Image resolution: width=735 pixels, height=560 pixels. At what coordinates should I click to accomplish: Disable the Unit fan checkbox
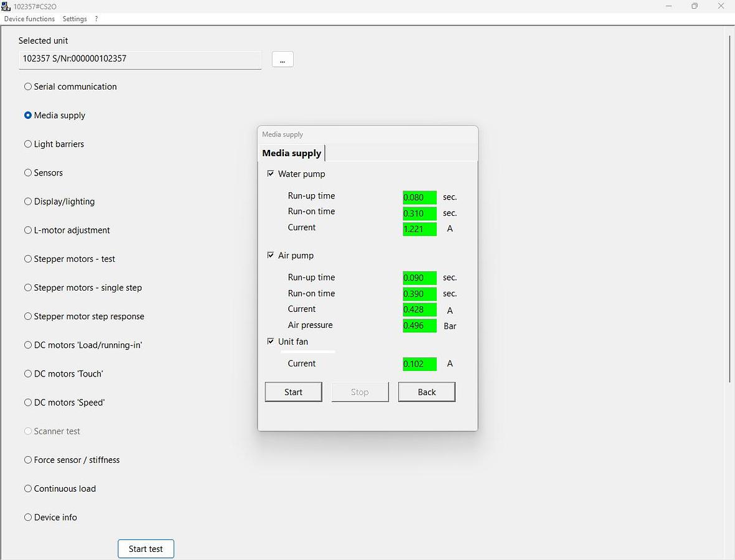point(271,341)
